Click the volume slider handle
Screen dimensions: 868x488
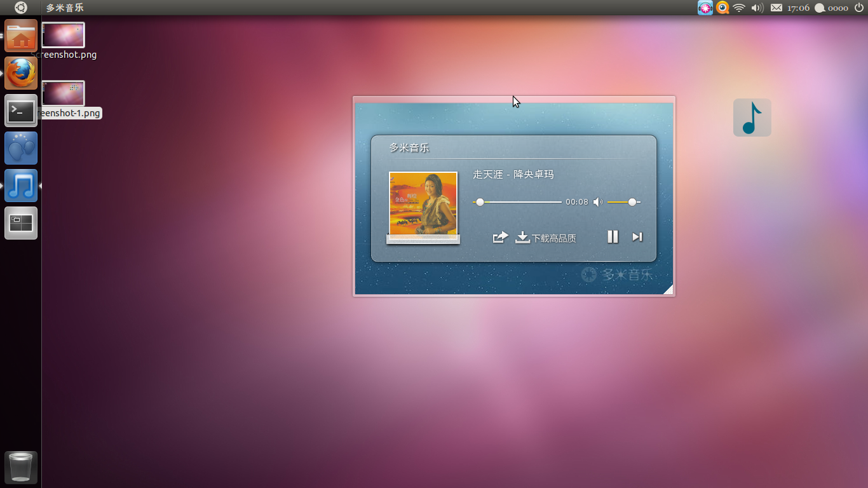tap(632, 202)
